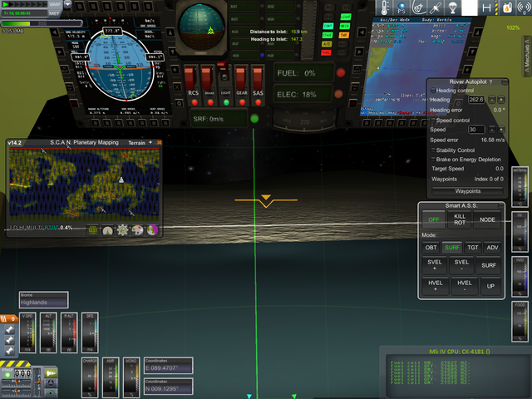Close the S.C.A.N. Planetary Mapping window
The image size is (532, 399).
pyautogui.click(x=159, y=142)
